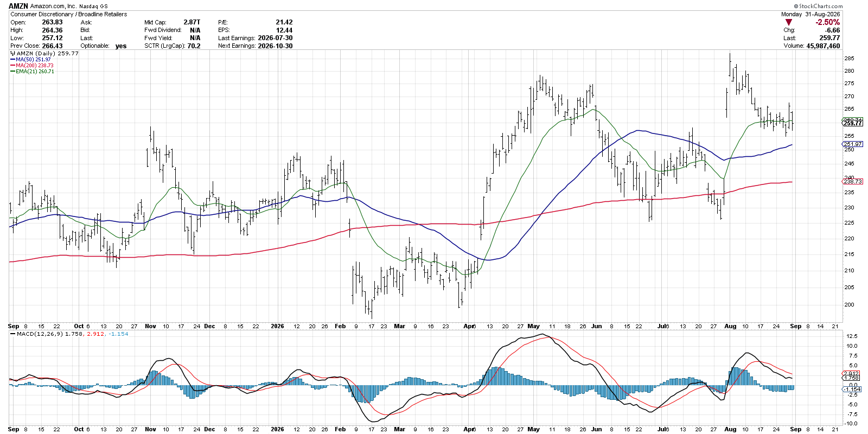Click the -1.154 tag on MACD axis
The height and width of the screenshot is (434, 868).
coord(852,390)
